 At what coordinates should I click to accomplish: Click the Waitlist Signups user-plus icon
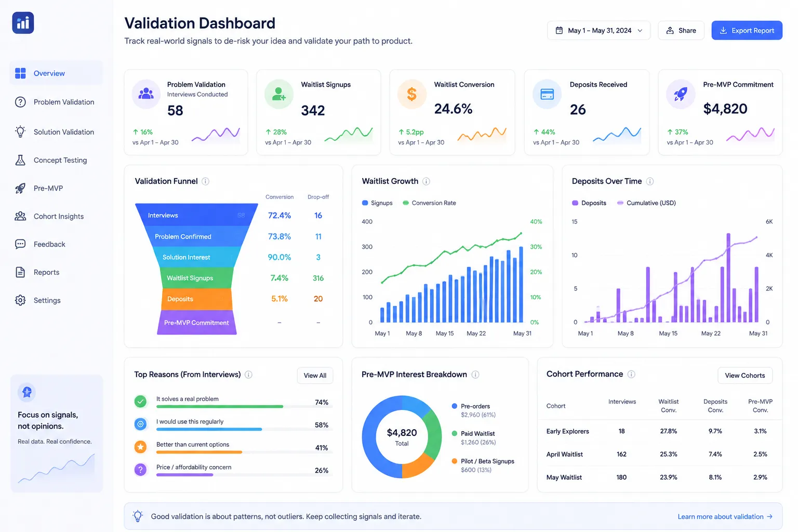[x=279, y=94]
